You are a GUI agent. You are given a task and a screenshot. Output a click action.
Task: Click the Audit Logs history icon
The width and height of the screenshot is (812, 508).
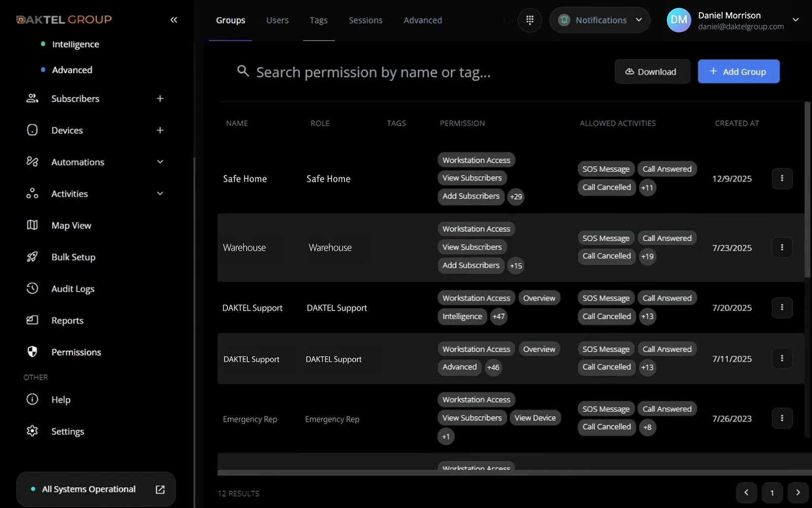tap(32, 289)
